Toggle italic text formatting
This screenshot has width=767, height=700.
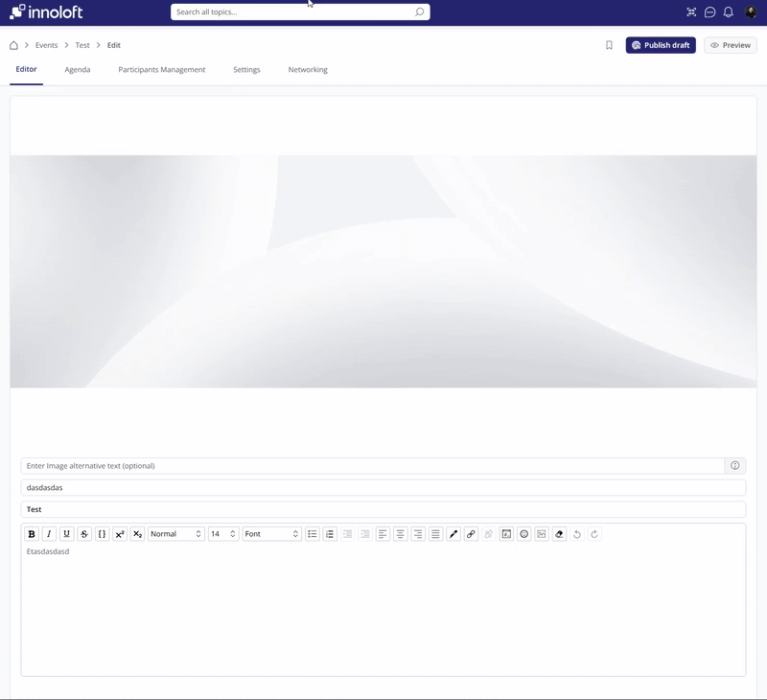click(x=49, y=534)
